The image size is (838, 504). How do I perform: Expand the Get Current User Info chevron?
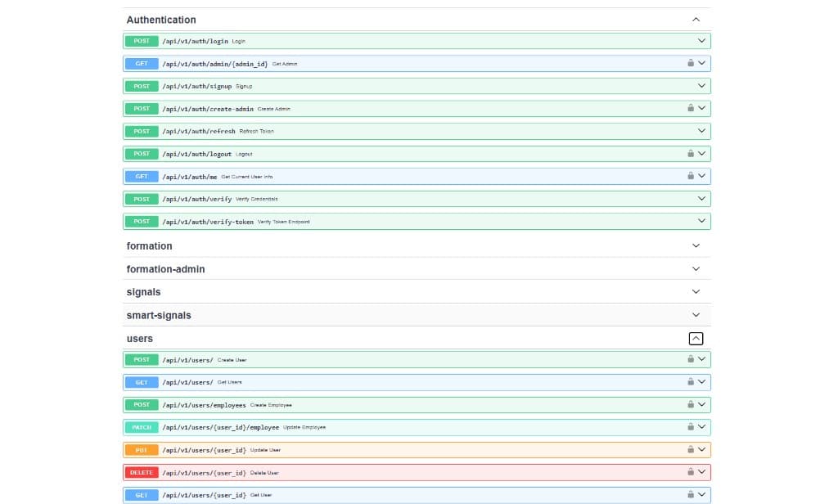pos(701,176)
